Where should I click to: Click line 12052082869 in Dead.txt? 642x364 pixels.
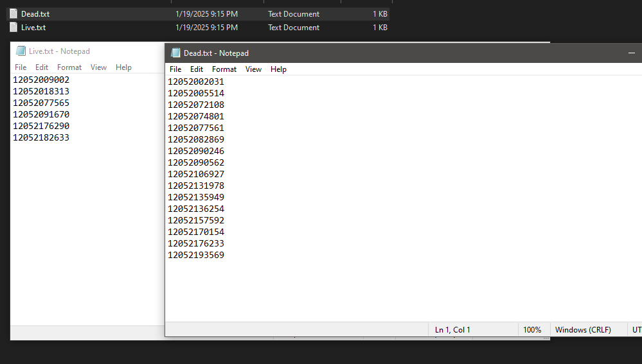(196, 139)
